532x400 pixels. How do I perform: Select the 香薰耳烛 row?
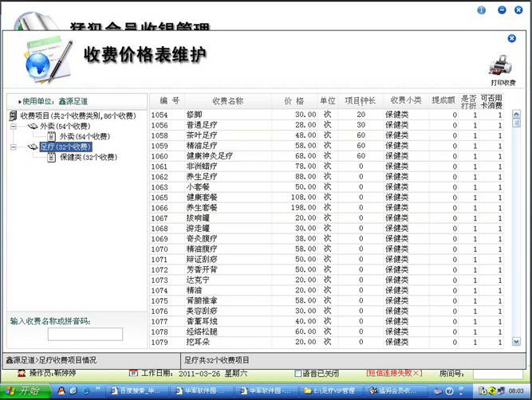[x=327, y=321]
